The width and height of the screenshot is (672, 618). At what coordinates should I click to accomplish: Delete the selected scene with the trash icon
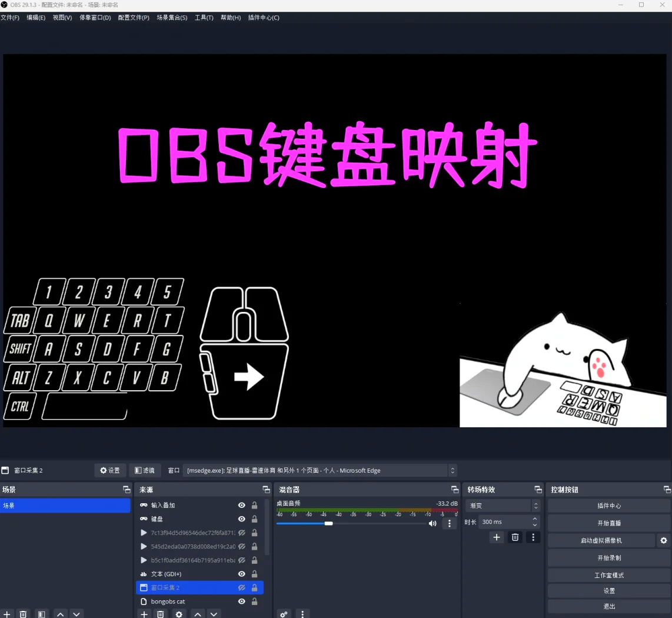[23, 614]
